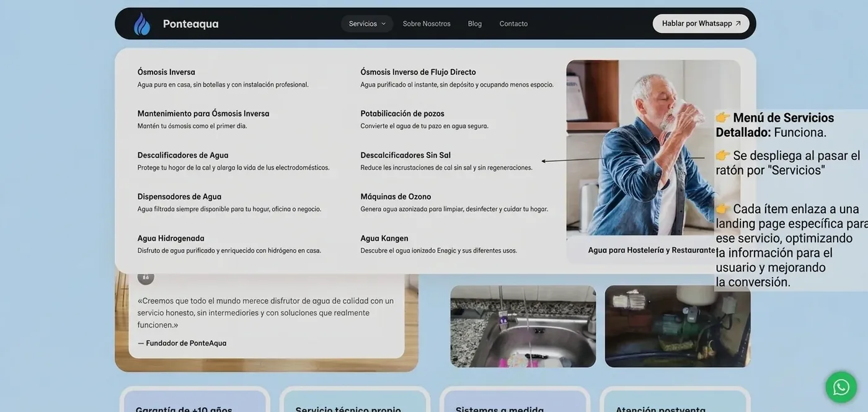This screenshot has height=412, width=868.
Task: Click the Ponteaqua water drop logo
Action: 142,24
